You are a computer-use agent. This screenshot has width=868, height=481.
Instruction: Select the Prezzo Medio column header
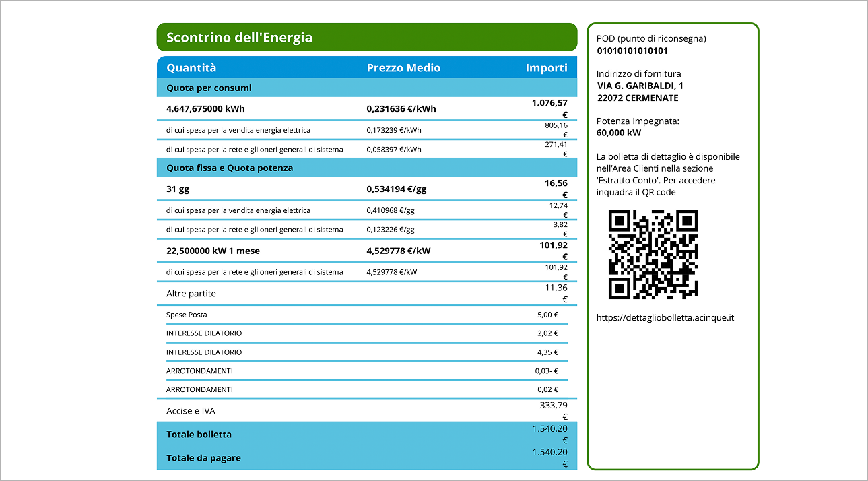(403, 68)
